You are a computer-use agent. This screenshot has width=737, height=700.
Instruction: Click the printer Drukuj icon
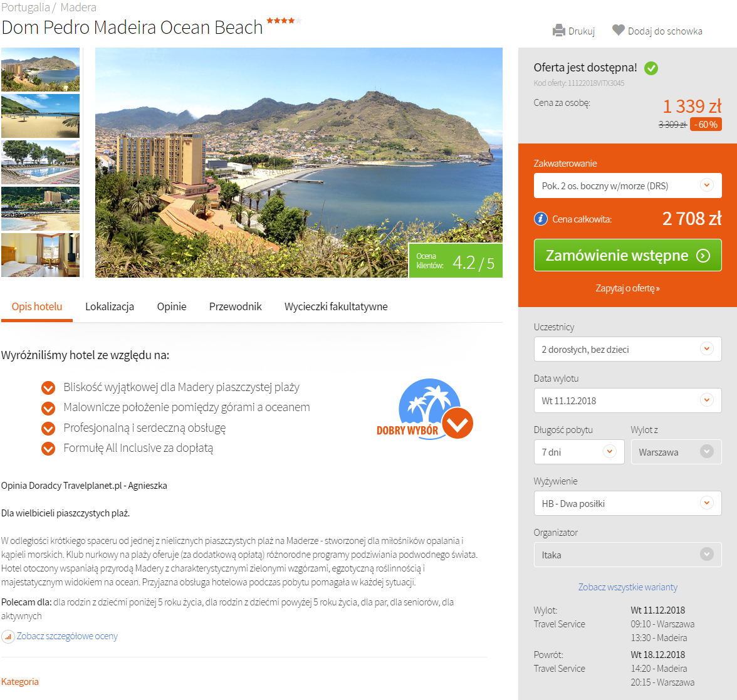tap(559, 31)
